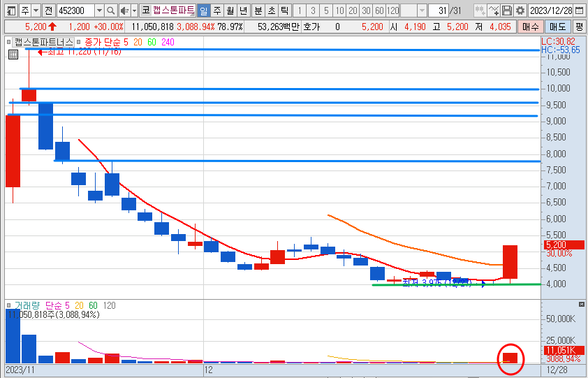588x378 pixels.
Task: Select the 틱 tick period
Action: [x=285, y=10]
